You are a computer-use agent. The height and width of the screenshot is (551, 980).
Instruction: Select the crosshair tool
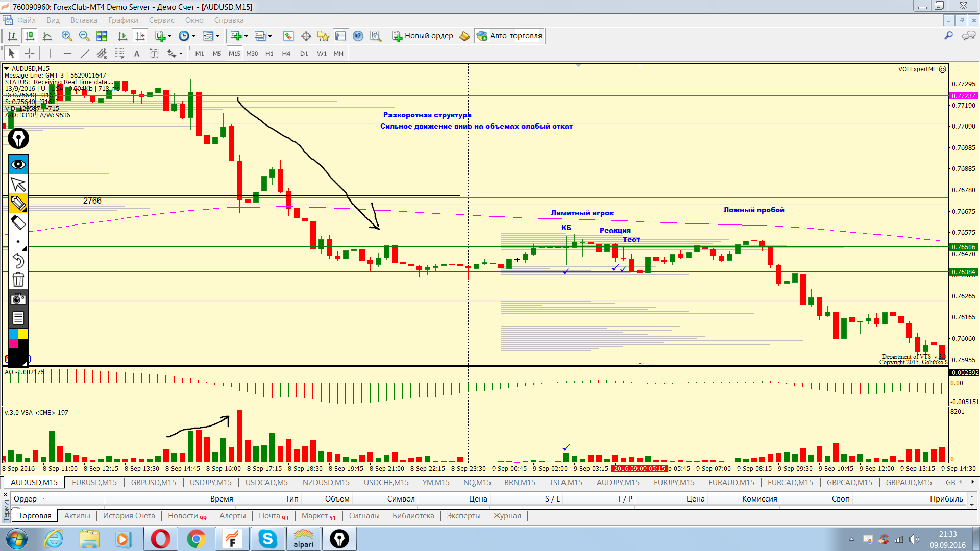coord(30,53)
